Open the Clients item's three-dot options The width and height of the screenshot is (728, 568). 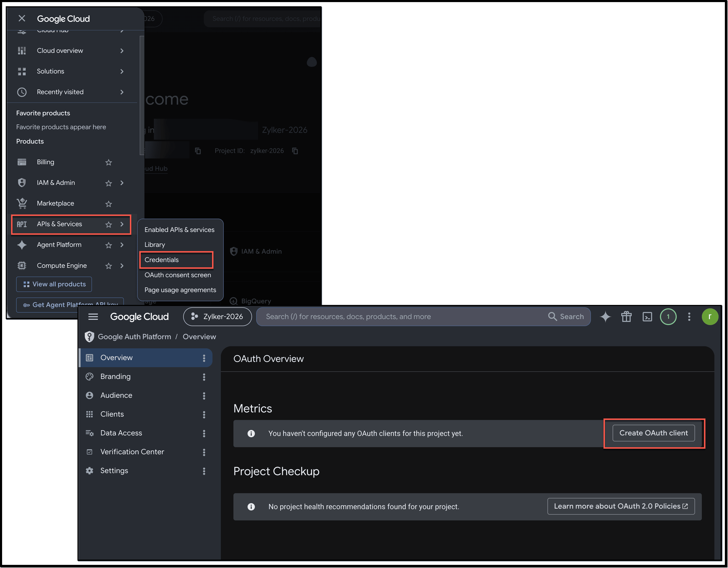pos(204,415)
